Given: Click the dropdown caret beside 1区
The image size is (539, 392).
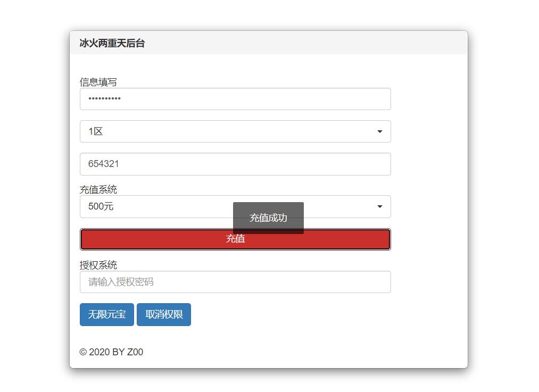Looking at the screenshot, I should (x=379, y=131).
